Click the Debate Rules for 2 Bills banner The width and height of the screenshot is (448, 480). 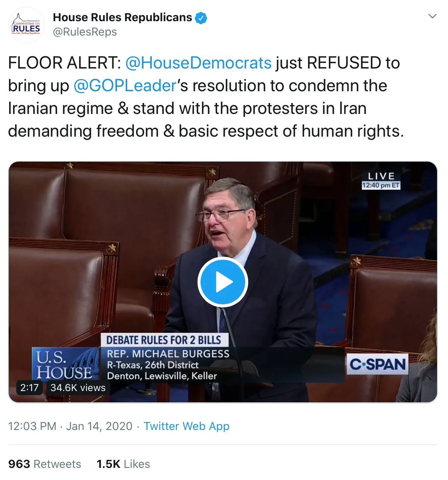click(164, 340)
